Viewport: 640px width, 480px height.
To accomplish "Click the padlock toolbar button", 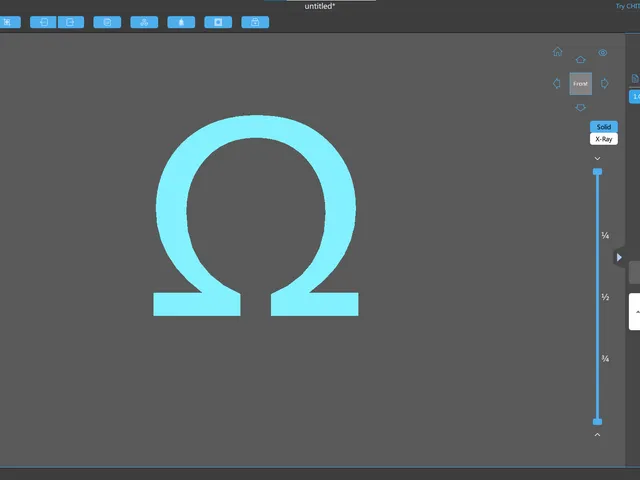I will (x=255, y=22).
